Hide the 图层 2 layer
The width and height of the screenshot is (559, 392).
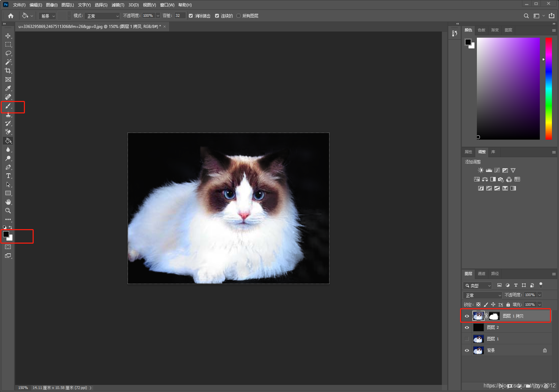tap(467, 327)
